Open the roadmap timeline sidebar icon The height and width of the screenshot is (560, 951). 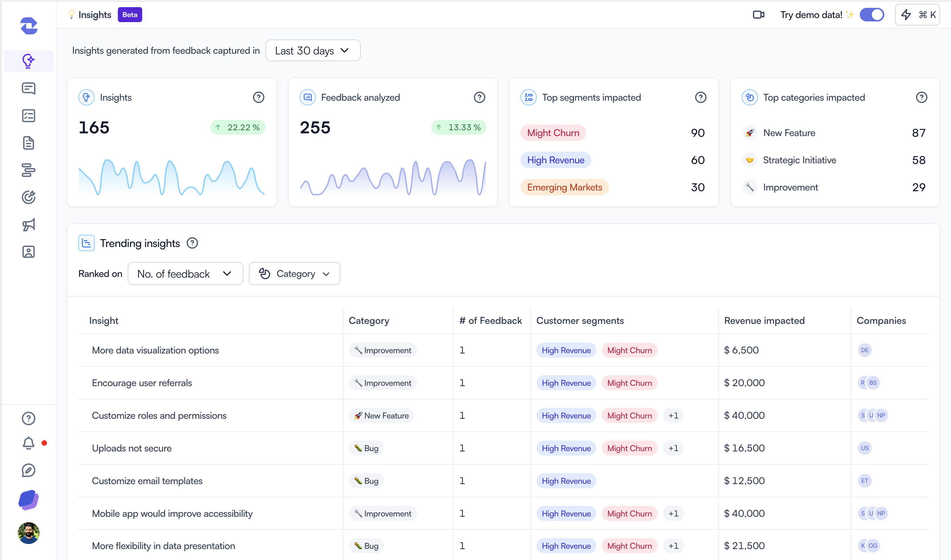pos(28,170)
